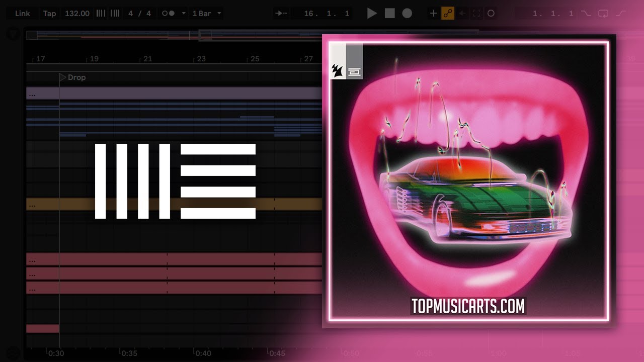Toggle the Loop switch icon
The width and height of the screenshot is (644, 362).
(x=603, y=14)
